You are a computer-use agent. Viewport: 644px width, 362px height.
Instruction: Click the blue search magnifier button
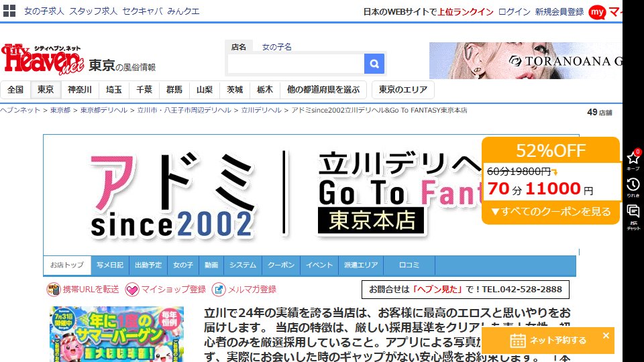(374, 64)
